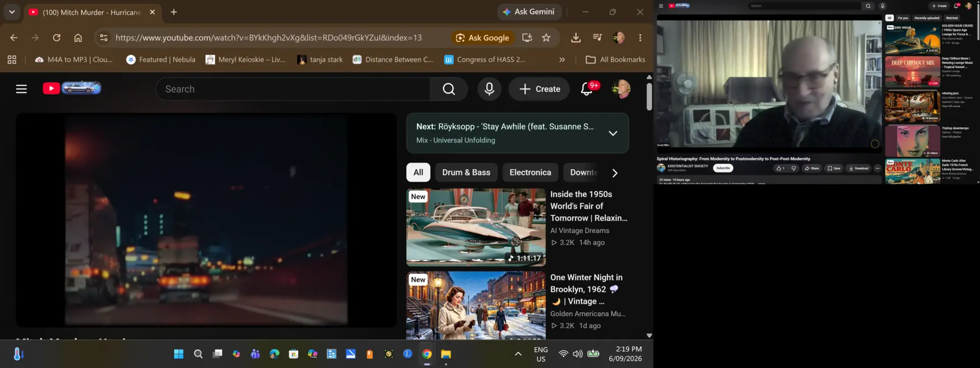Save the Spiral Historiography video
The height and width of the screenshot is (368, 980).
click(x=834, y=168)
